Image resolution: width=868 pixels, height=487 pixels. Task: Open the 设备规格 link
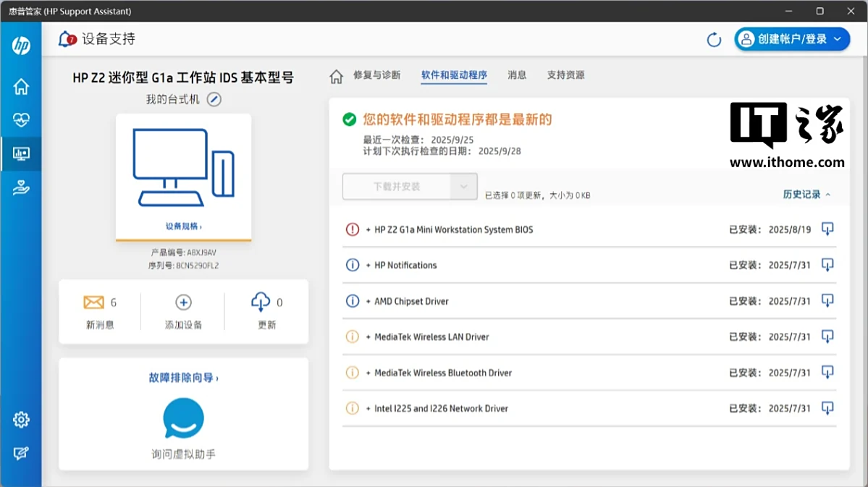coord(183,226)
